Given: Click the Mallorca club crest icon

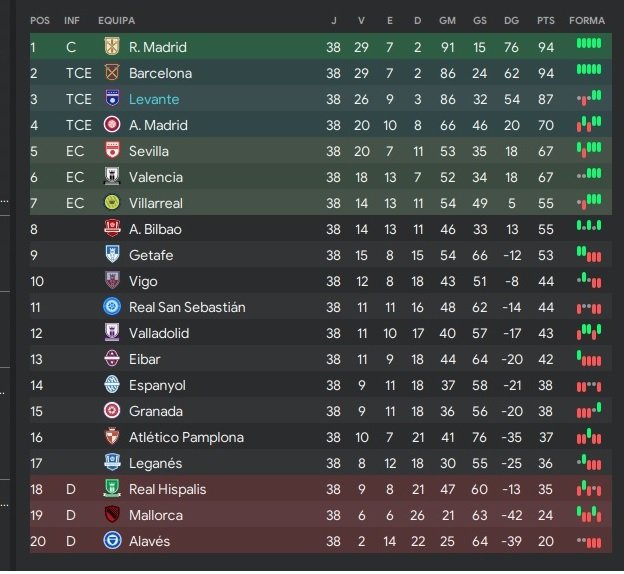Looking at the screenshot, I should (x=112, y=515).
